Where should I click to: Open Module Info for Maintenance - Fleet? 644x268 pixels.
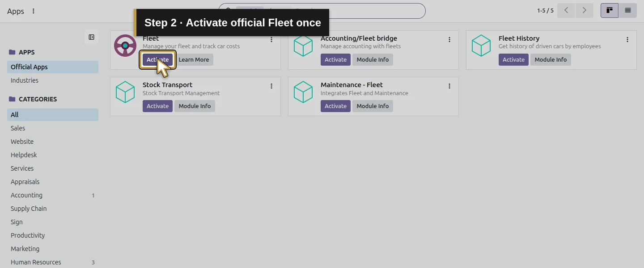pyautogui.click(x=373, y=106)
